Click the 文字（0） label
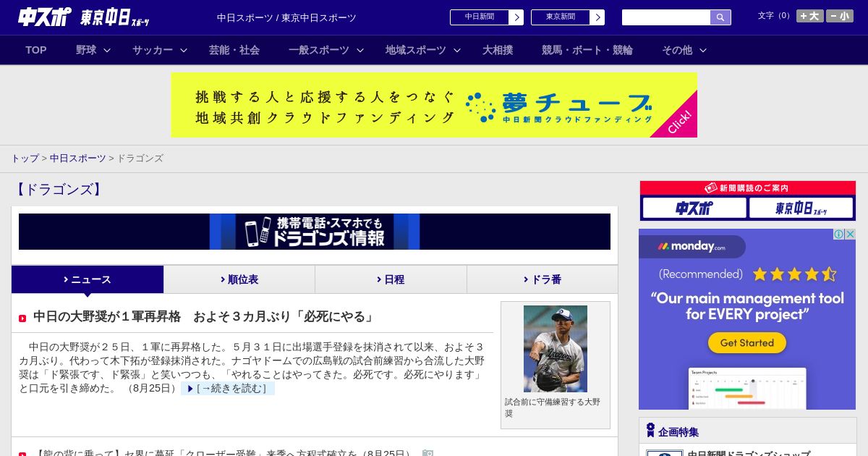The width and height of the screenshot is (868, 456). (775, 16)
